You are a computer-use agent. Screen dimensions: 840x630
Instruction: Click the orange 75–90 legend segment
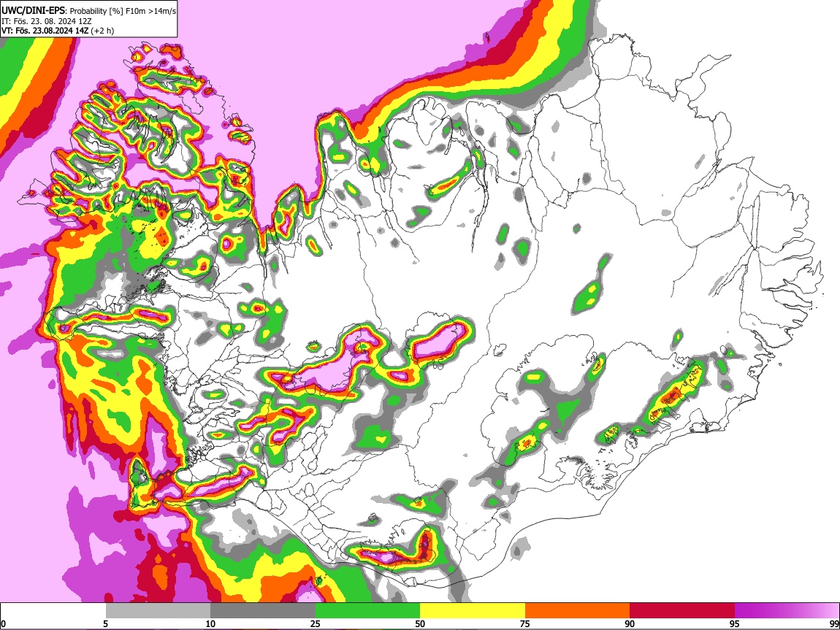coord(578,610)
